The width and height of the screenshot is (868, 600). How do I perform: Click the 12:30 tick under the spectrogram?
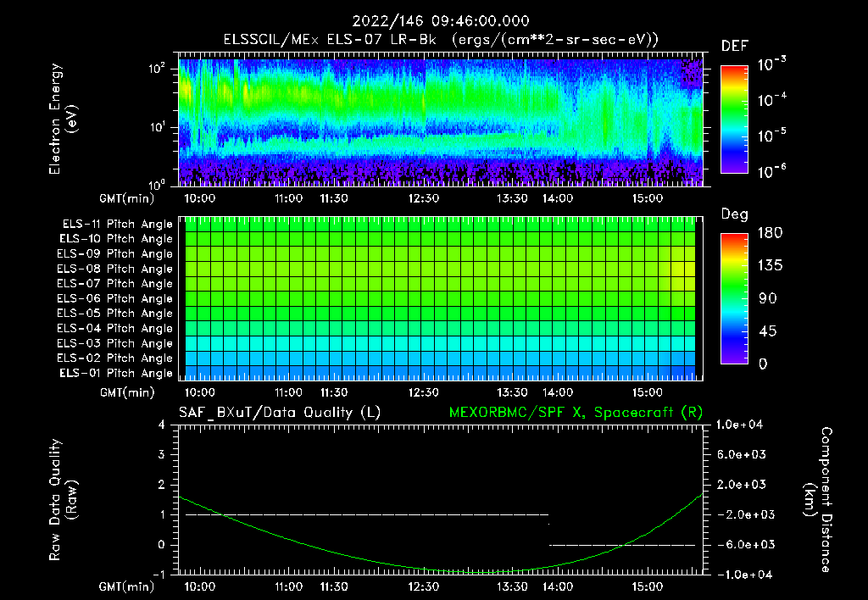(423, 198)
